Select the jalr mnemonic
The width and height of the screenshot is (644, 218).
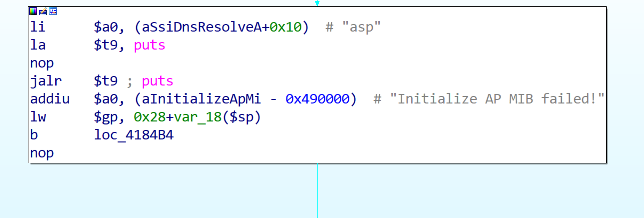46,81
